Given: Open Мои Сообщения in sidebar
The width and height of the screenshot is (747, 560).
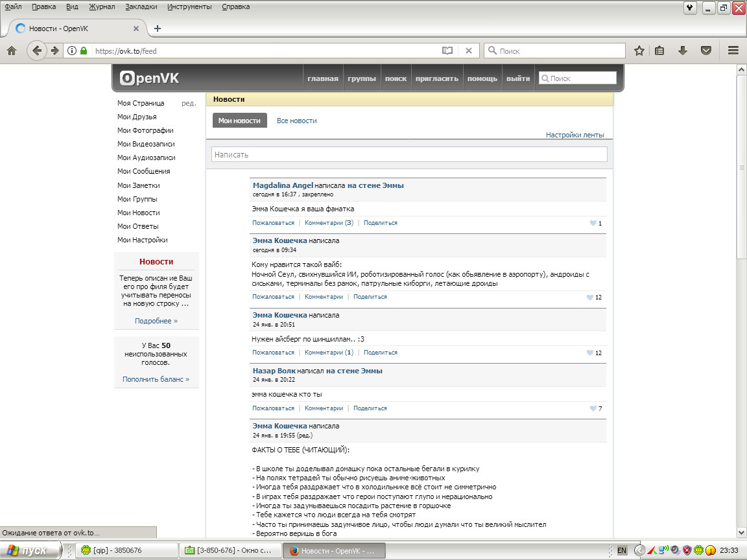Looking at the screenshot, I should (143, 171).
